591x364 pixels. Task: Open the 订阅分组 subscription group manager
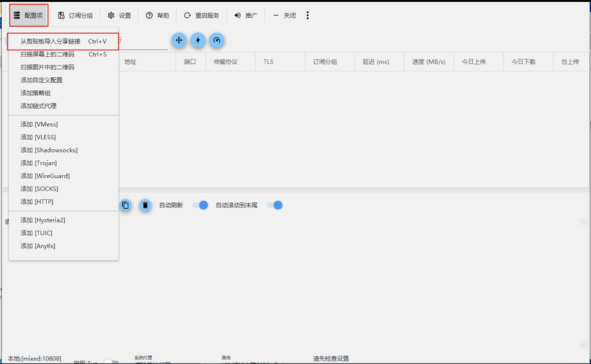click(x=75, y=15)
